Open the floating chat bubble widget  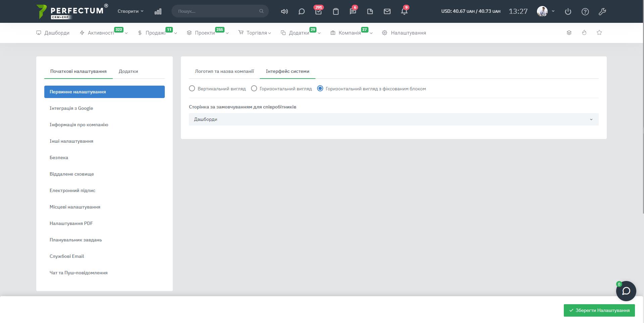tap(626, 291)
